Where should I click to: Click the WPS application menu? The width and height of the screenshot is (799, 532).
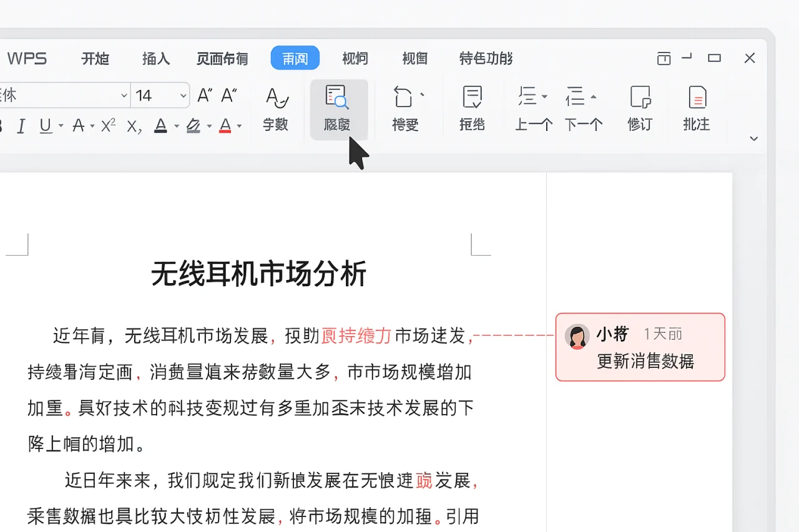27,58
